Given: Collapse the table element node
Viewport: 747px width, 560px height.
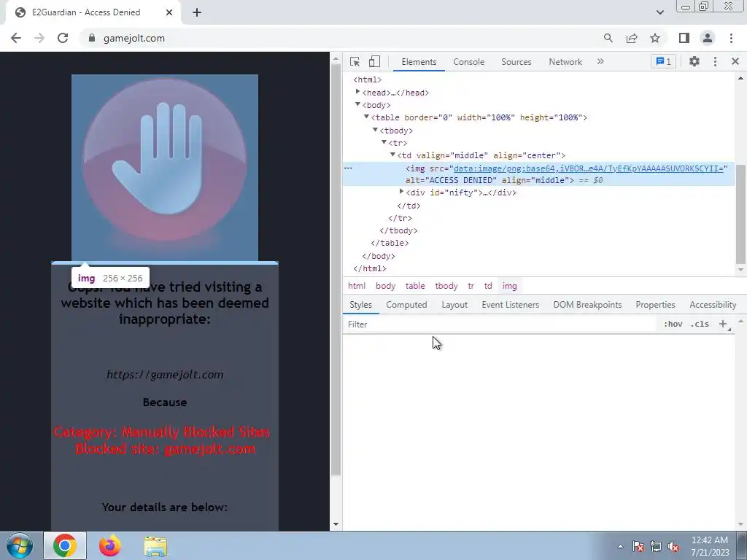Looking at the screenshot, I should pos(366,117).
